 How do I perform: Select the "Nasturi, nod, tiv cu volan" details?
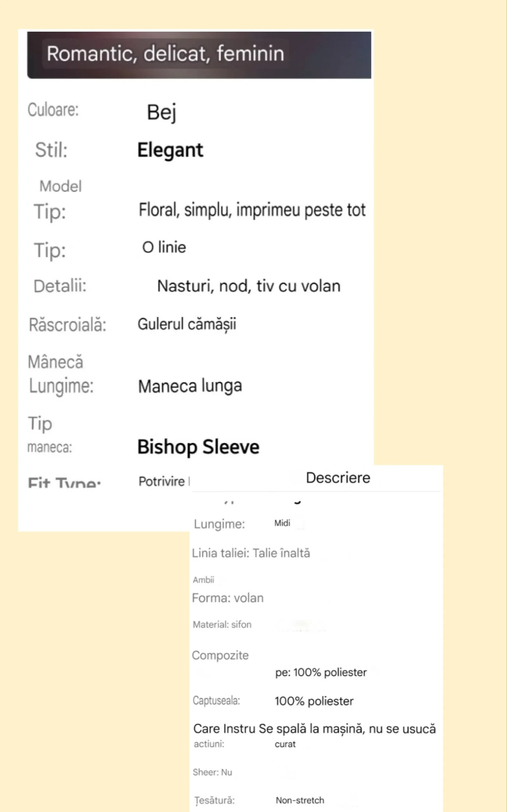click(x=248, y=286)
